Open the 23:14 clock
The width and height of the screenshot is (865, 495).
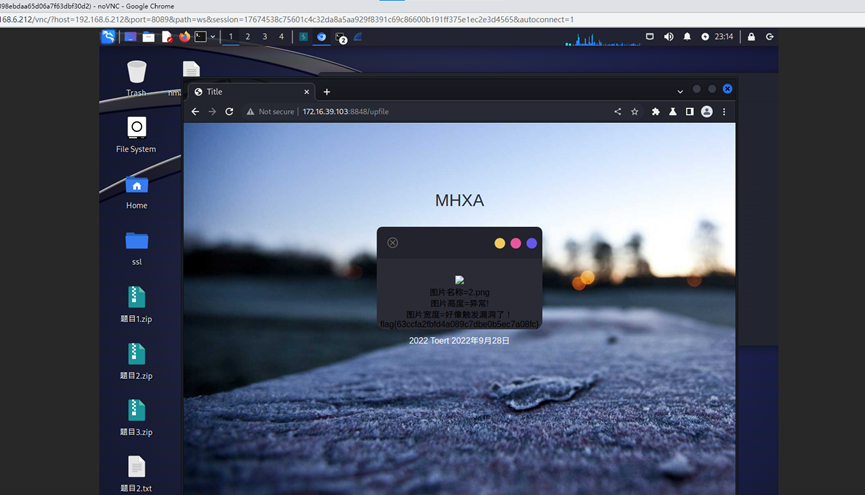[x=724, y=37]
